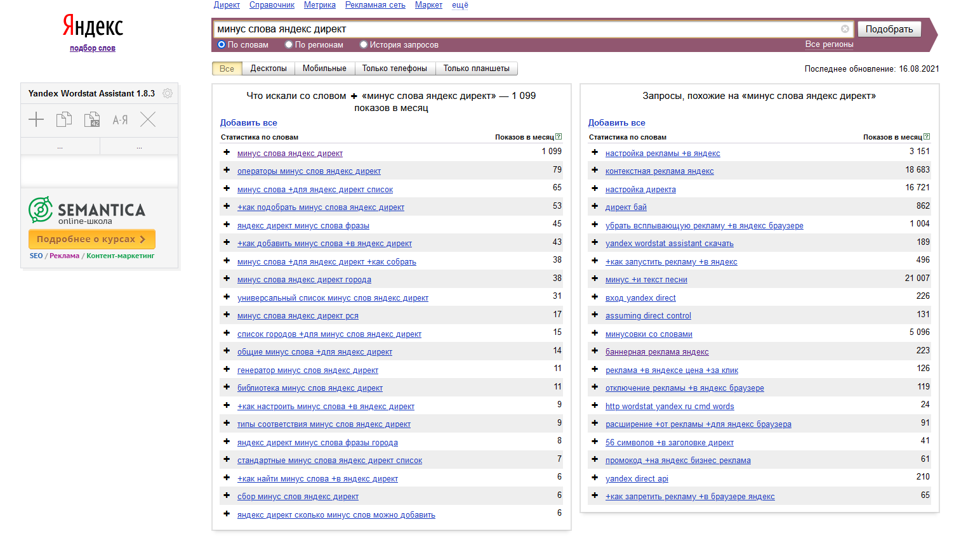
Task: Add similar phrase 'настройка директа'
Action: (x=595, y=188)
